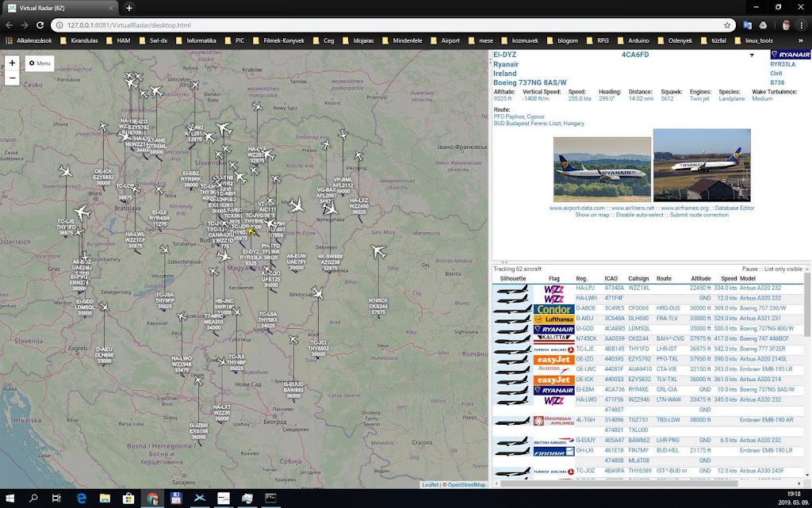Open File Explorer from the taskbar
The image size is (812, 508).
(104, 498)
